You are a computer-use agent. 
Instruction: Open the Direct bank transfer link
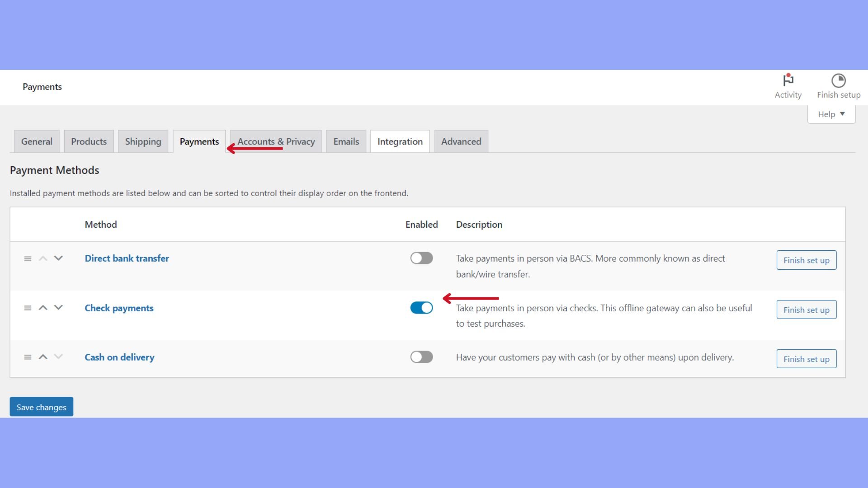(127, 258)
